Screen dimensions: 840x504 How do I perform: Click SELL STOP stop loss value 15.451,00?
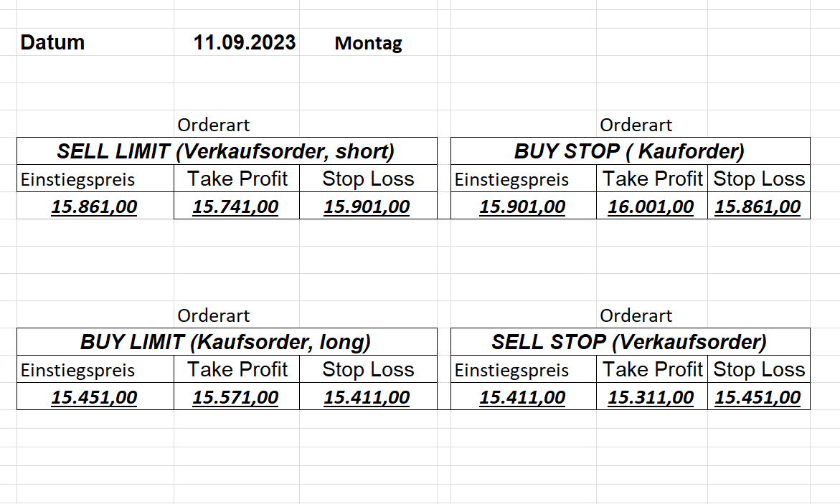[x=758, y=397]
